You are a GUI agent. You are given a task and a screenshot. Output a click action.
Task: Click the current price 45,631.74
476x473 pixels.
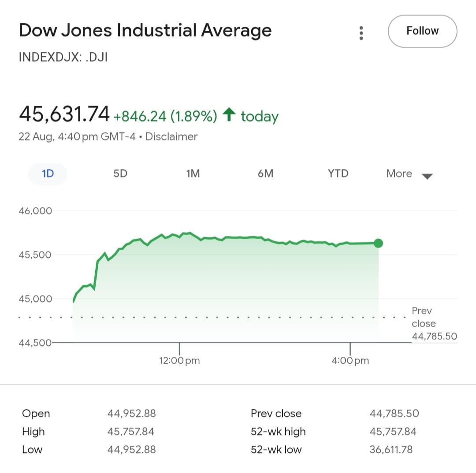pyautogui.click(x=64, y=115)
